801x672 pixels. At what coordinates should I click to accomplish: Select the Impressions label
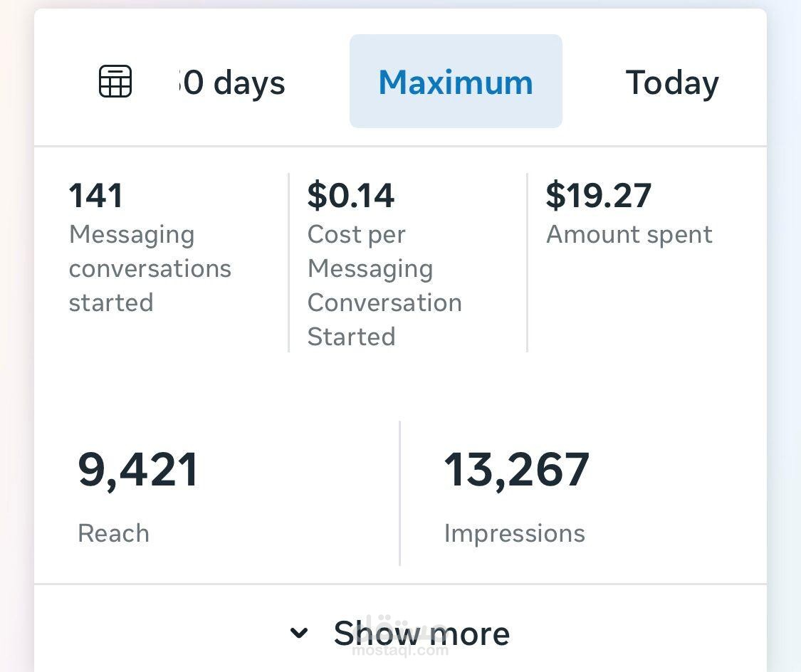click(x=514, y=534)
